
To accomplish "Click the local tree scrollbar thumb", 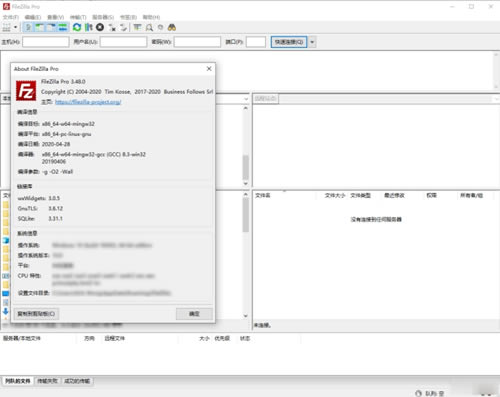I will pyautogui.click(x=246, y=167).
